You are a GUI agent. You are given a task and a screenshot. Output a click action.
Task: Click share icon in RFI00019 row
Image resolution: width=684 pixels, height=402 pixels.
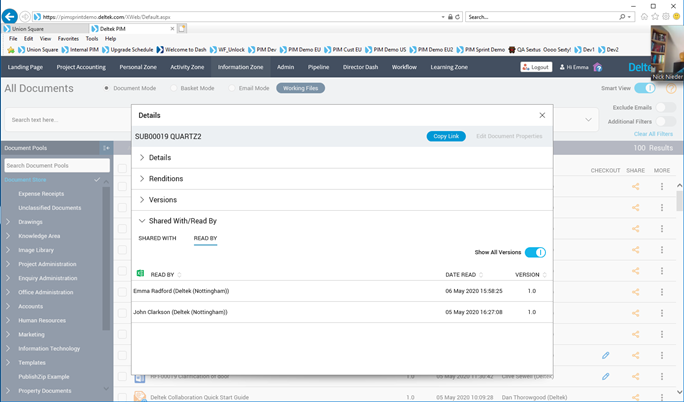636,376
